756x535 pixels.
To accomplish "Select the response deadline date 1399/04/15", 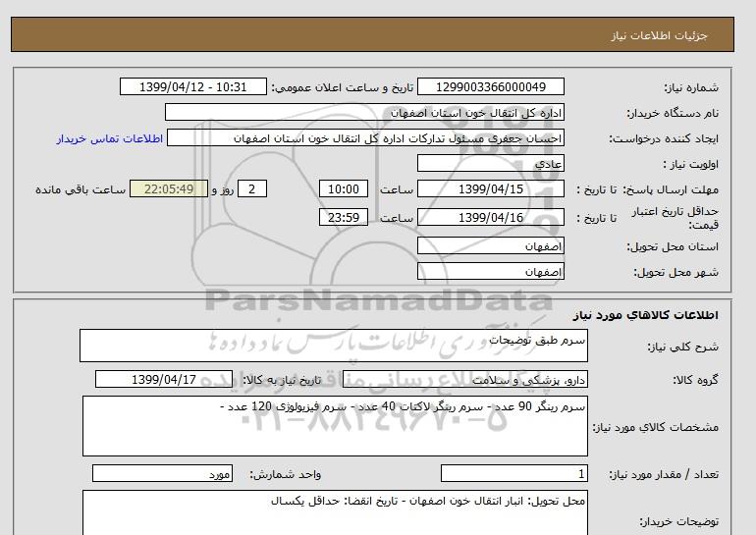I will point(491,188).
